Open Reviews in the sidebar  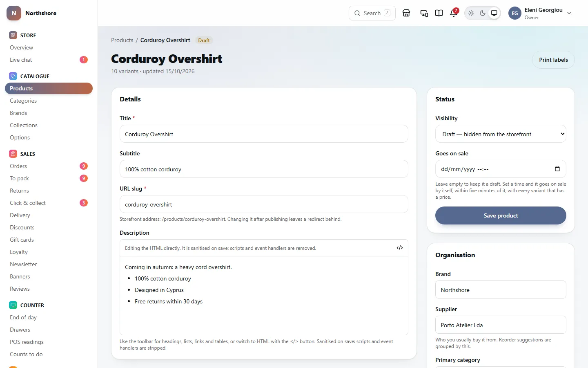pos(49,289)
